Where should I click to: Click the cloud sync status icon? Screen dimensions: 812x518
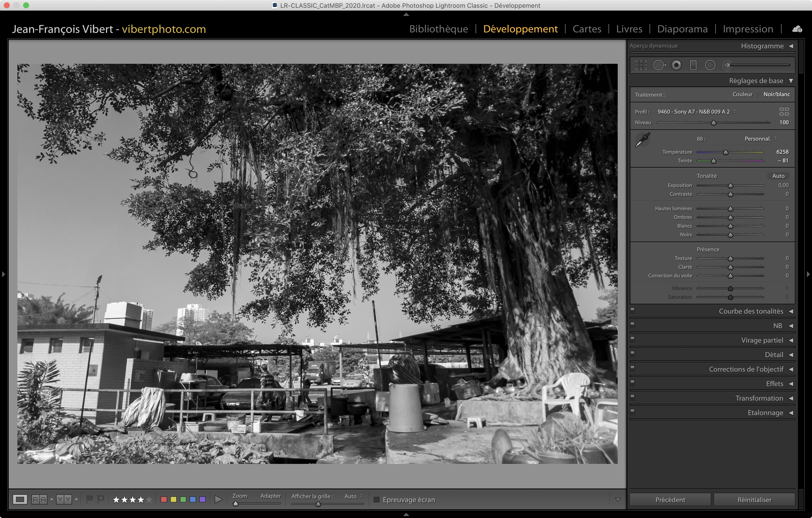click(797, 29)
